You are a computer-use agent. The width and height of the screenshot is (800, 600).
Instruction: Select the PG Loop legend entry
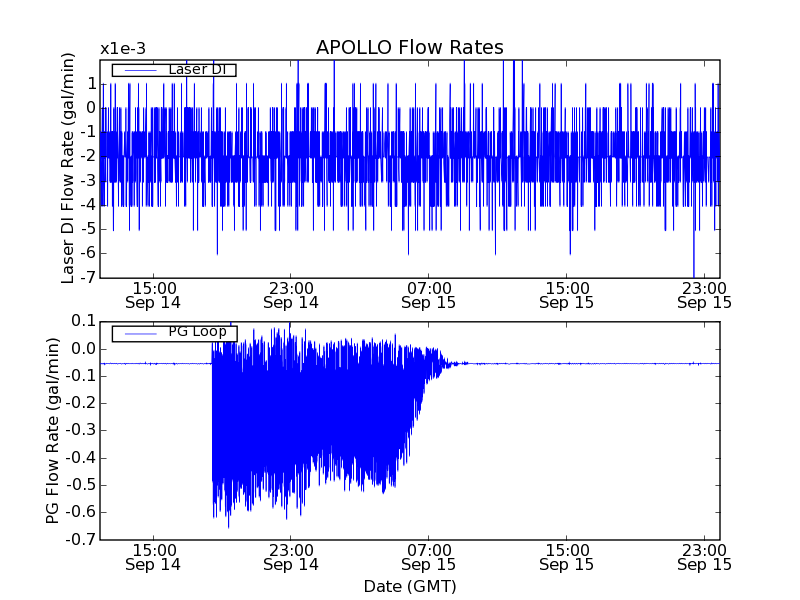click(174, 333)
